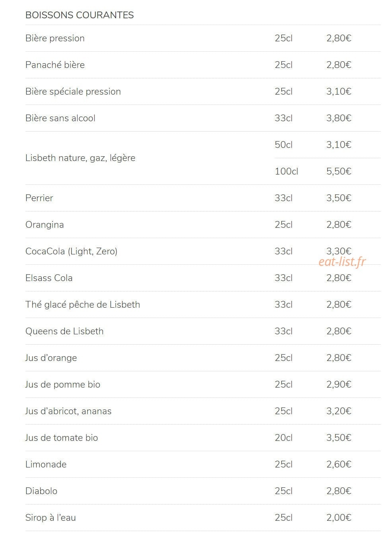
Task: Click the 5,50€ price
Action: click(339, 171)
